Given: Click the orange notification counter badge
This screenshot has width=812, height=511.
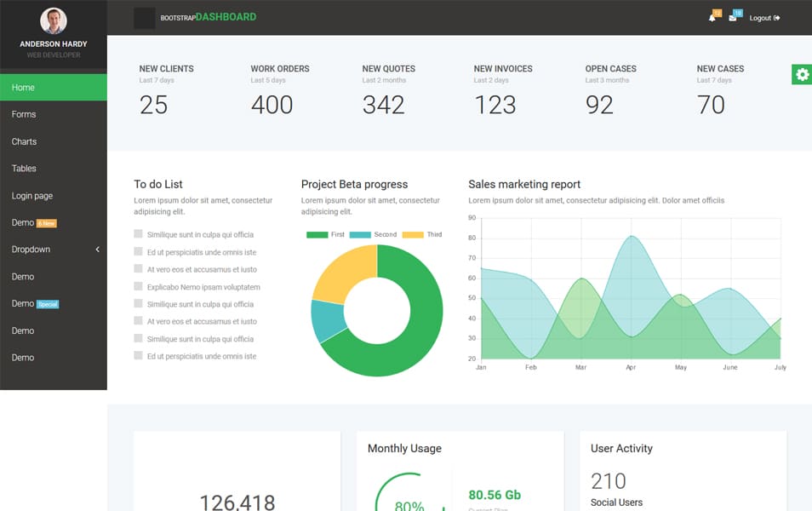Looking at the screenshot, I should click(x=718, y=13).
